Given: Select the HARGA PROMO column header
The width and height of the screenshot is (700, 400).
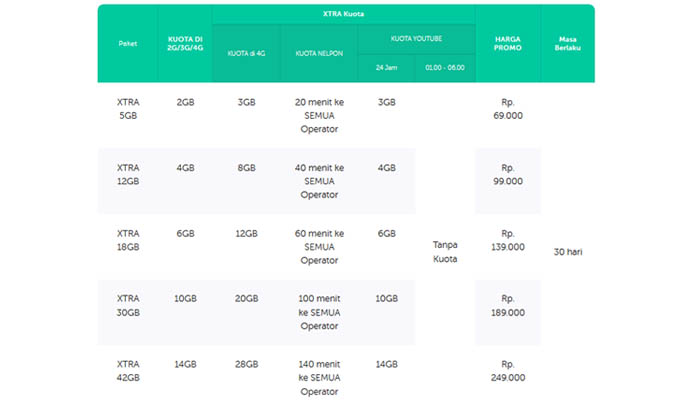Looking at the screenshot, I should point(508,43).
